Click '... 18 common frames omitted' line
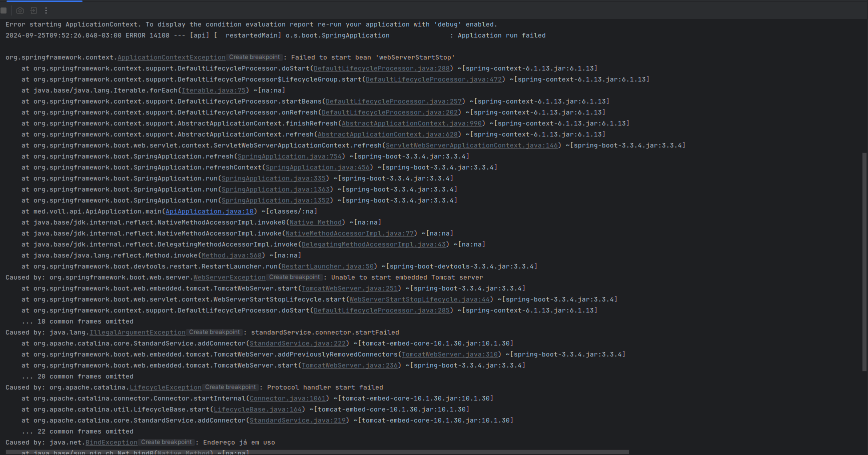Image resolution: width=868 pixels, height=455 pixels. pos(78,321)
